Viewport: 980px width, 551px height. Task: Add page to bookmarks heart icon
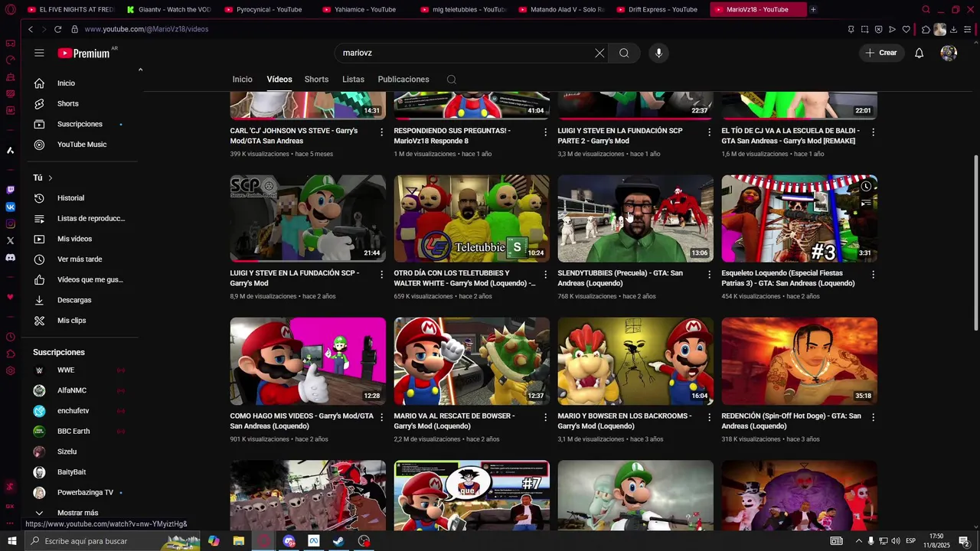(x=906, y=29)
